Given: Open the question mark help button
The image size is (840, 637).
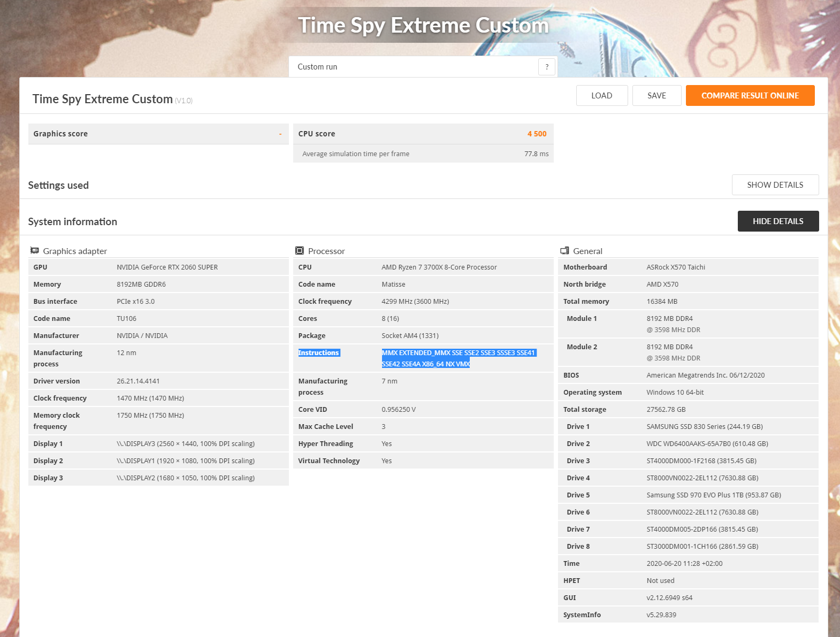Looking at the screenshot, I should (547, 67).
